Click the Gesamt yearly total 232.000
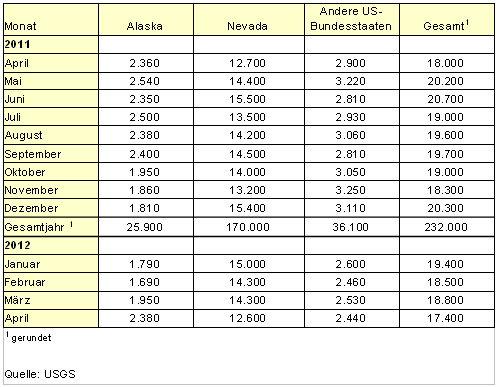499x387 pixels. click(446, 227)
